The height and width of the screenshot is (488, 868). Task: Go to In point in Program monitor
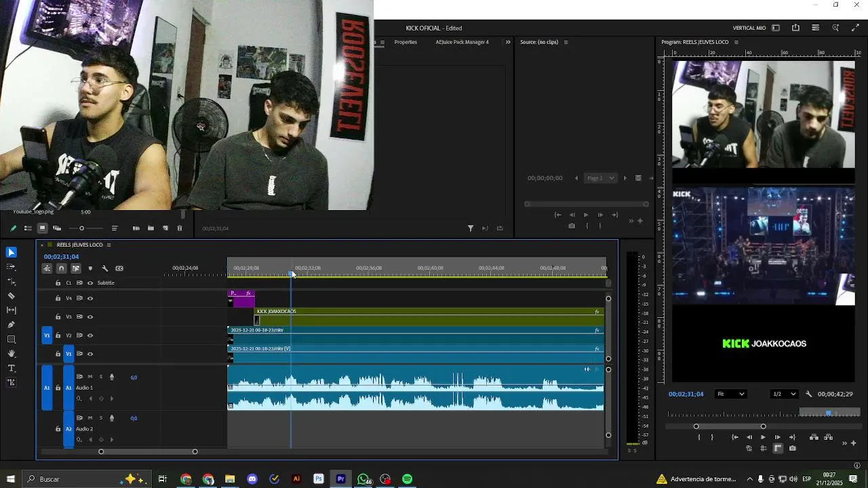click(734, 437)
